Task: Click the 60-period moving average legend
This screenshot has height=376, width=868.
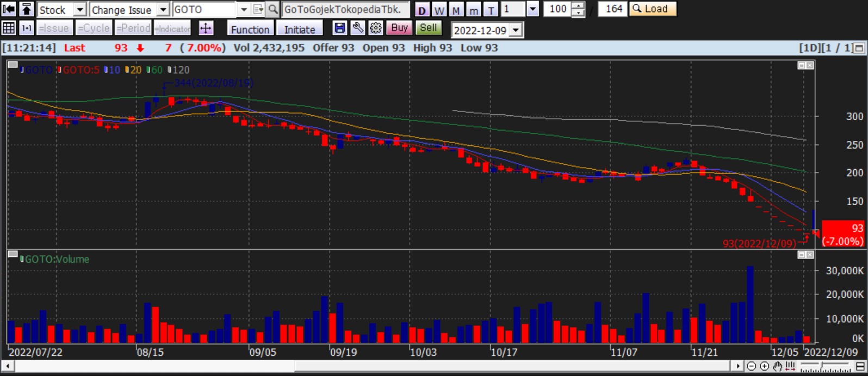Action: point(155,70)
